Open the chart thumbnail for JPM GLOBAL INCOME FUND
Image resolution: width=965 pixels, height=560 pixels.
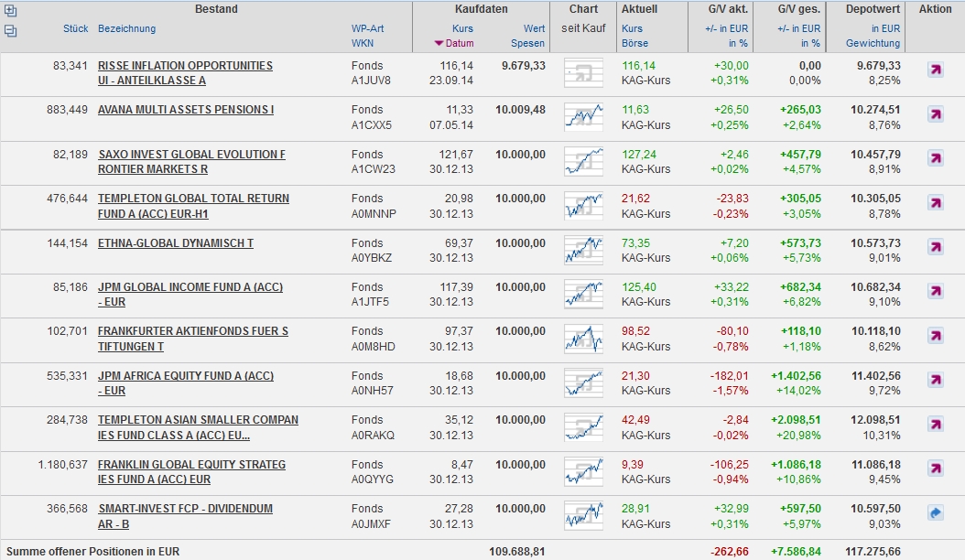[583, 292]
